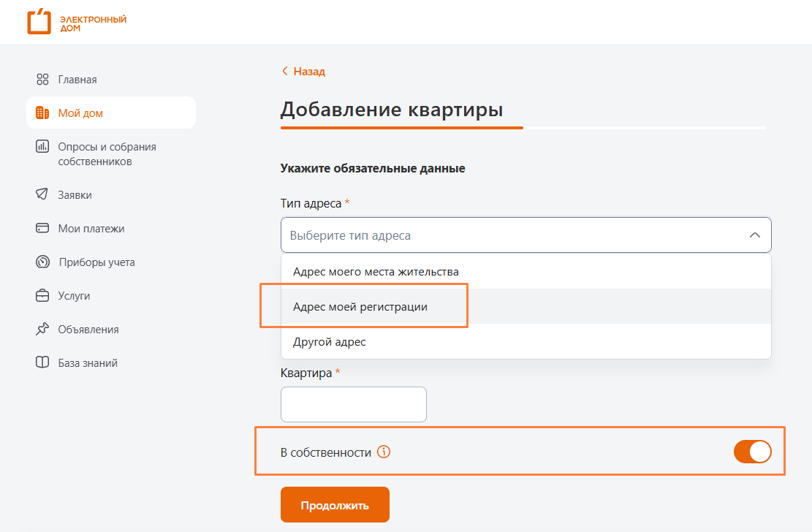
Task: Toggle the В собственности switch off
Action: 752,452
